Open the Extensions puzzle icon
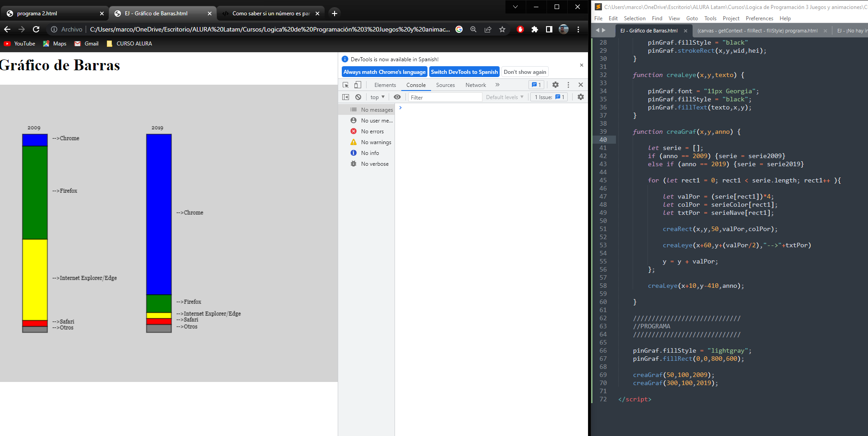Screen dimensions: 868x436 coord(535,29)
